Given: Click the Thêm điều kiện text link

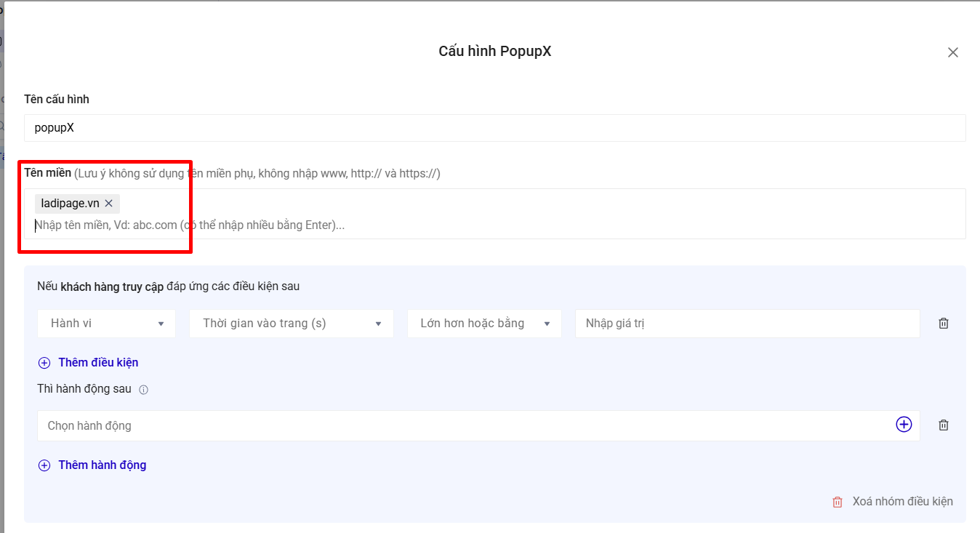Looking at the screenshot, I should pyautogui.click(x=98, y=363).
